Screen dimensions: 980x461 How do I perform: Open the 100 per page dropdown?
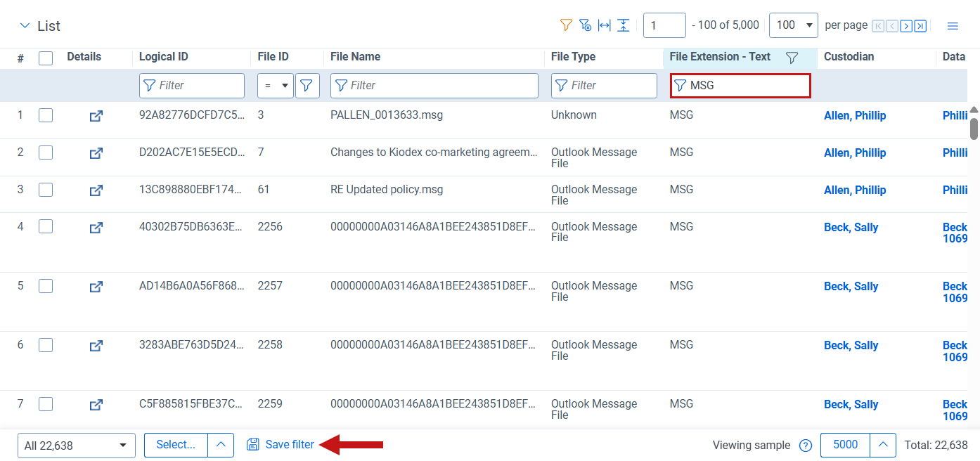[793, 25]
